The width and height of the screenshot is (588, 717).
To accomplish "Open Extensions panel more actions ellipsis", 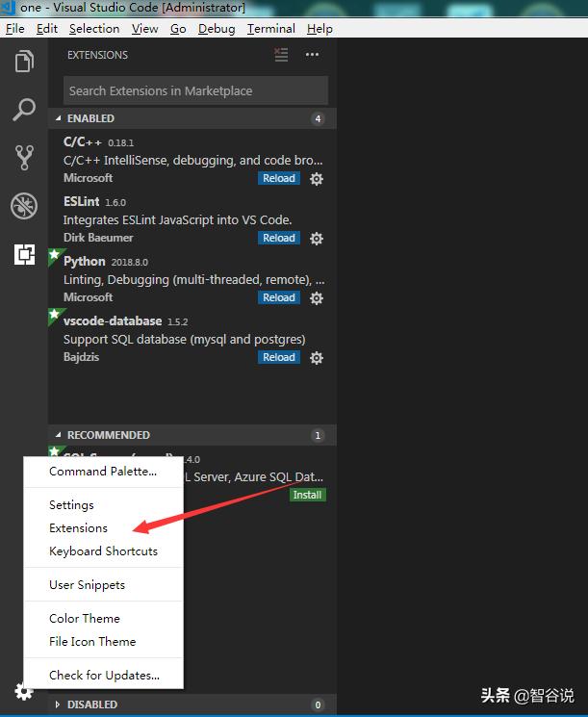I will [x=313, y=55].
